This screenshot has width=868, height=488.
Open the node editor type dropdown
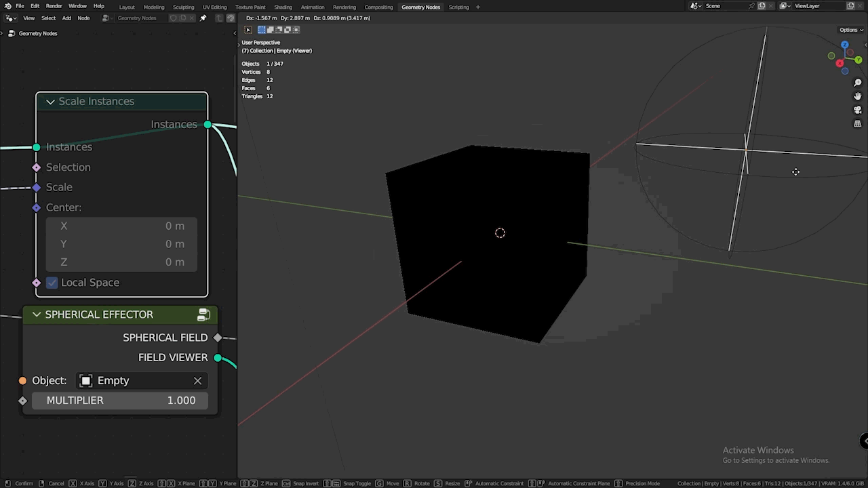pyautogui.click(x=11, y=18)
